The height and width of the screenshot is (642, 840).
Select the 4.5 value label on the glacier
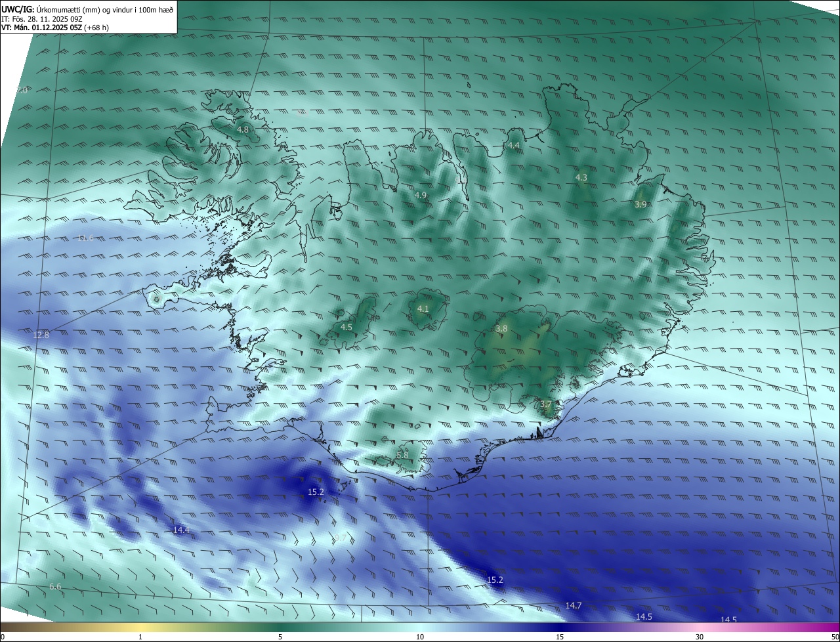[346, 327]
